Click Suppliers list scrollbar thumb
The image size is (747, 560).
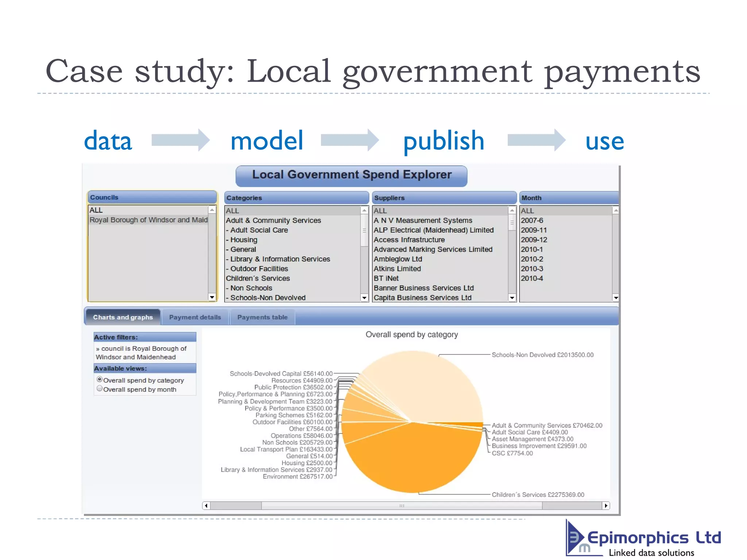pos(512,222)
